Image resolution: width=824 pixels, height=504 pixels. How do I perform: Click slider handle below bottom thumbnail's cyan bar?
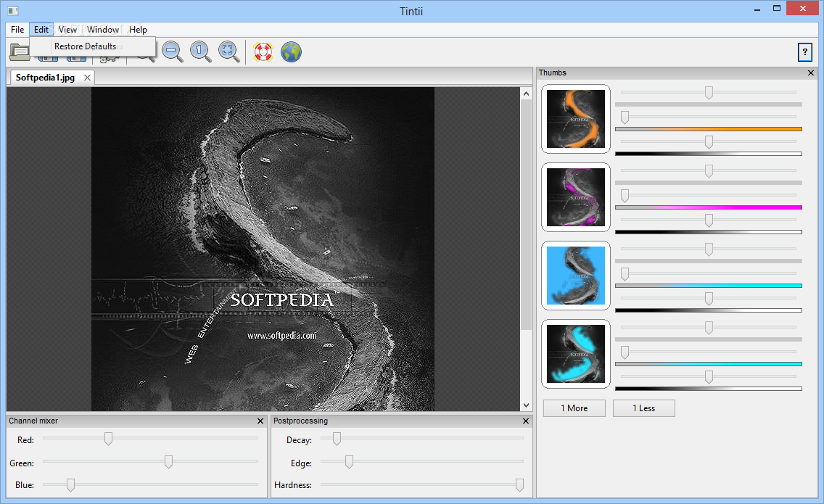pyautogui.click(x=709, y=377)
